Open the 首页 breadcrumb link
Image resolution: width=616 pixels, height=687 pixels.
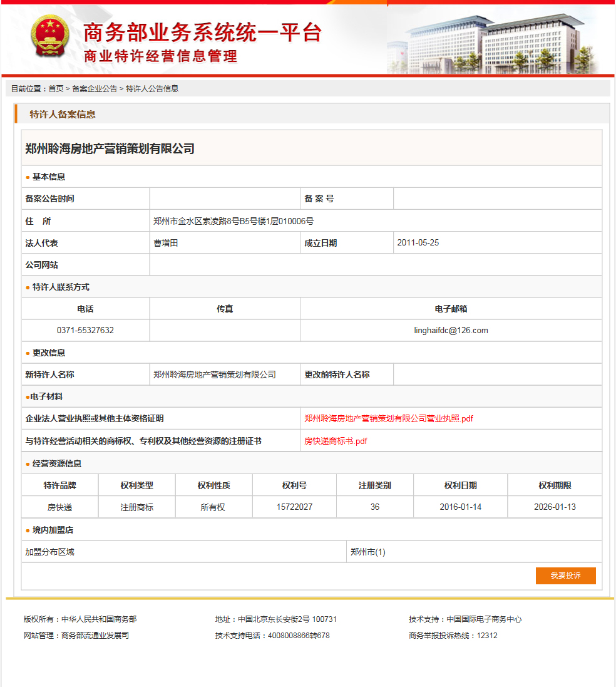56,88
